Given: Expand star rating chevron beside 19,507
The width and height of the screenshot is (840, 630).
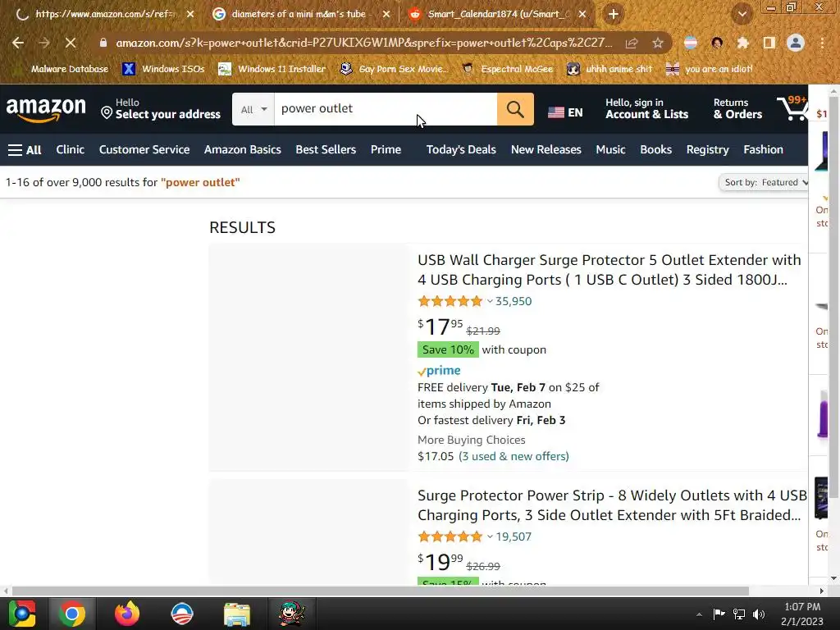Looking at the screenshot, I should (x=490, y=536).
